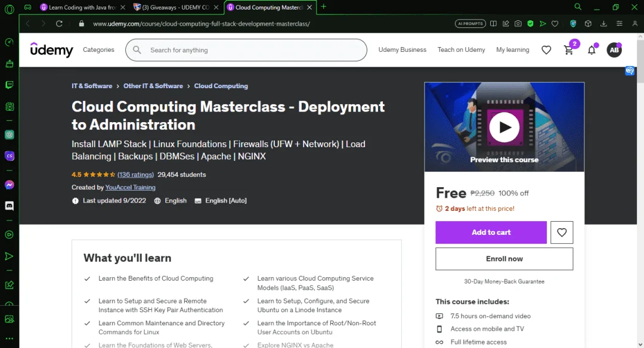Click the open-book icon in address bar

tap(493, 24)
